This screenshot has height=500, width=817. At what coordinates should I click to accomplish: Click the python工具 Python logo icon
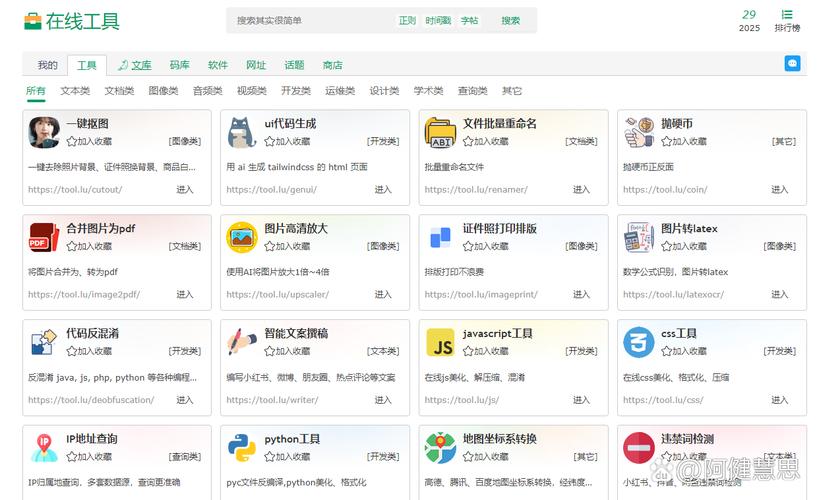click(x=241, y=447)
